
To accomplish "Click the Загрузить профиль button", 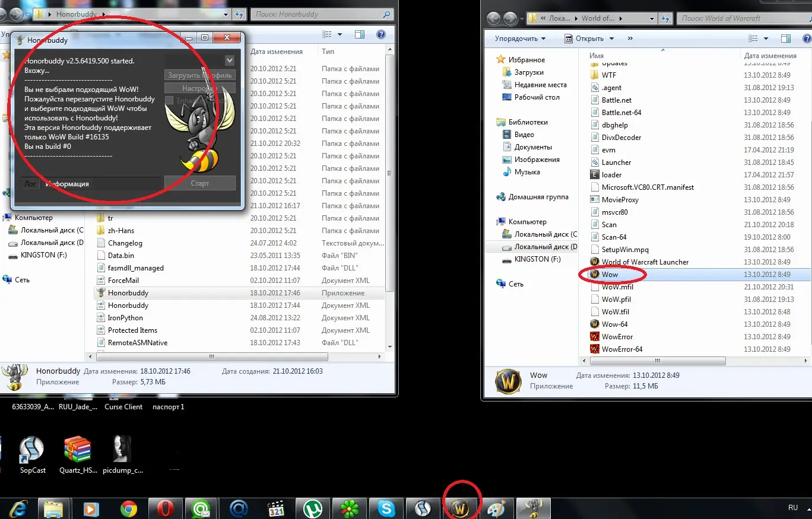I will tap(199, 75).
